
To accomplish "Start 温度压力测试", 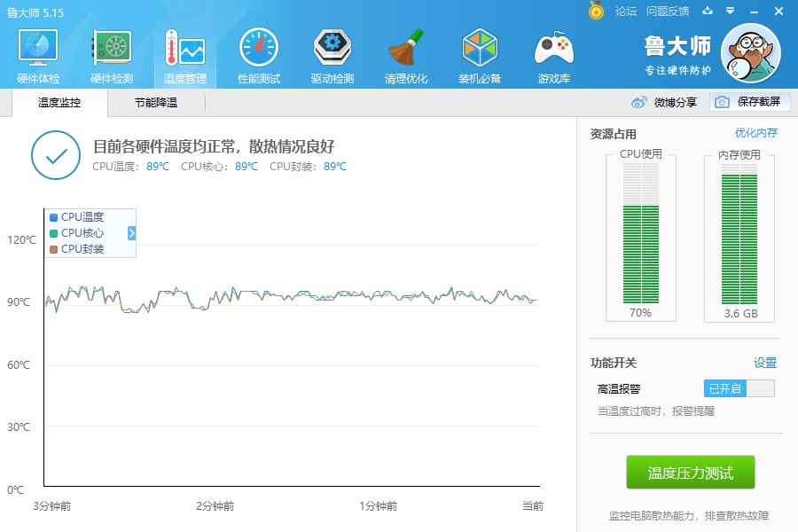I will click(x=690, y=473).
